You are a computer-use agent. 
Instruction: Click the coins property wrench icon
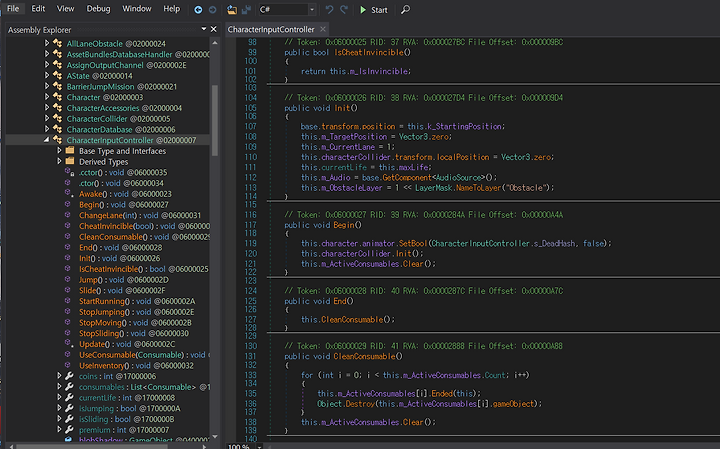tap(70, 376)
